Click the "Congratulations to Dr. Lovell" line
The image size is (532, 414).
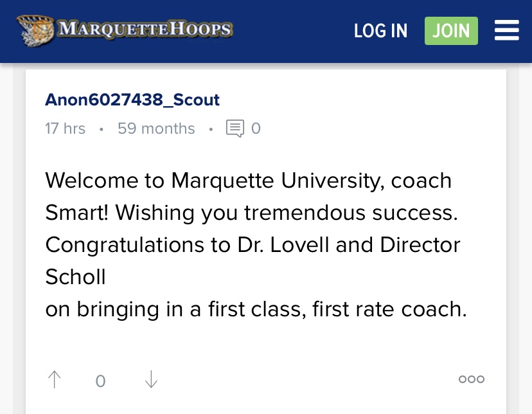coord(253,245)
